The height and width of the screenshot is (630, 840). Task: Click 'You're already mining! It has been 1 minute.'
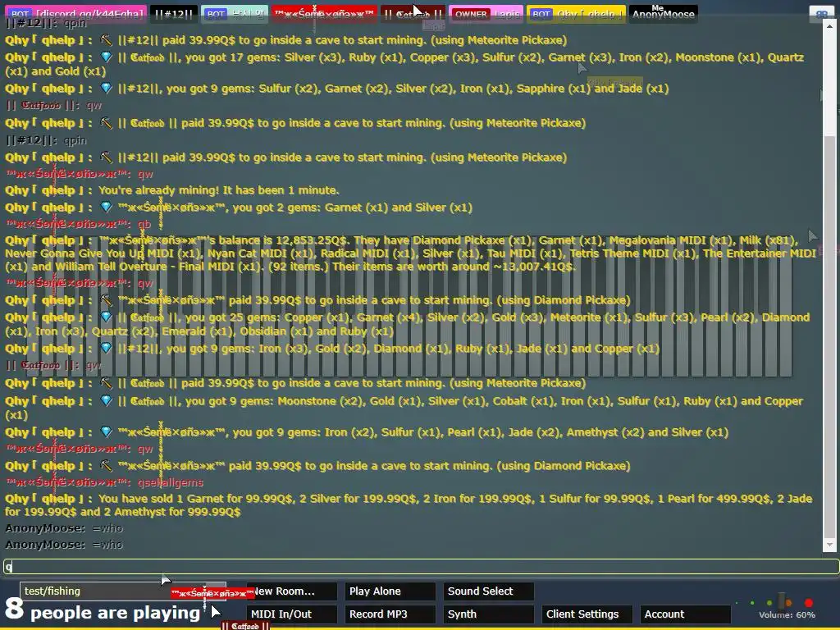[218, 190]
